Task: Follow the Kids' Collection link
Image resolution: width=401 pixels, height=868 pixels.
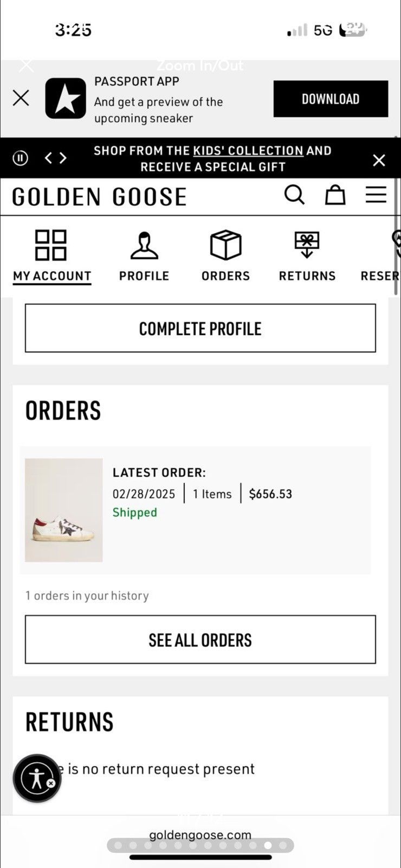Action: click(x=248, y=150)
